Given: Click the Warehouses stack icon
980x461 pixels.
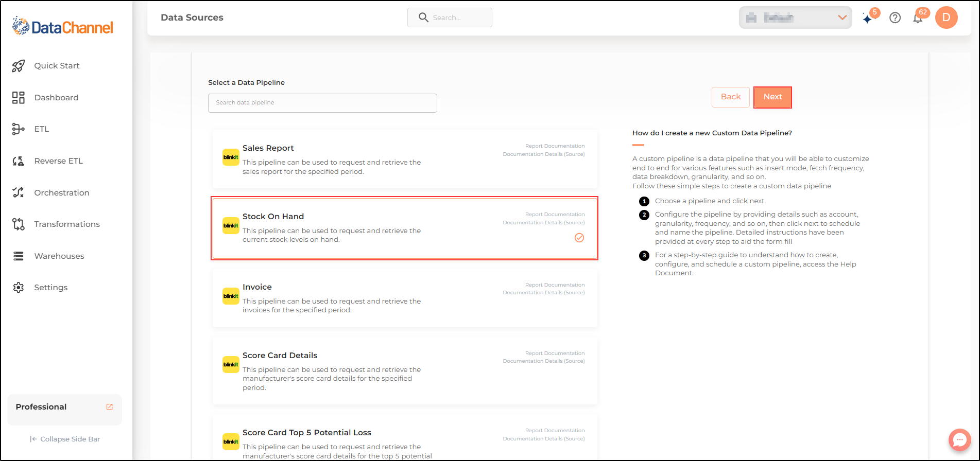Looking at the screenshot, I should click(x=19, y=256).
